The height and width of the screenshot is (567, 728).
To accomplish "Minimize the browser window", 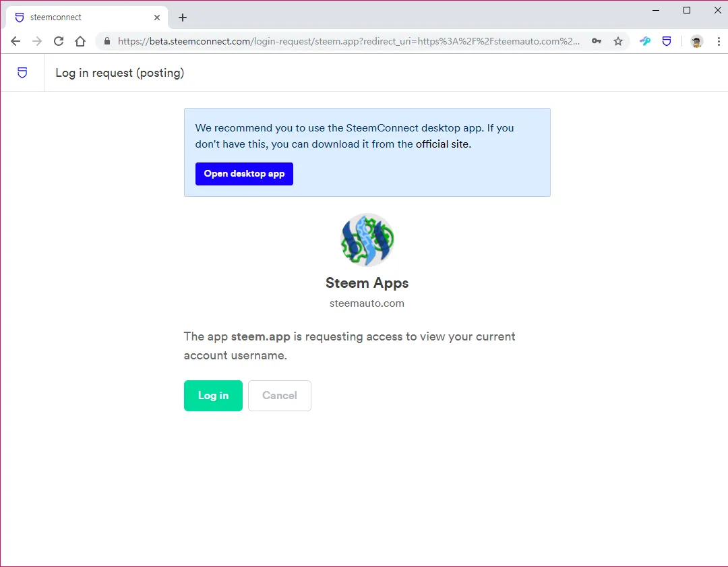I will [x=656, y=10].
